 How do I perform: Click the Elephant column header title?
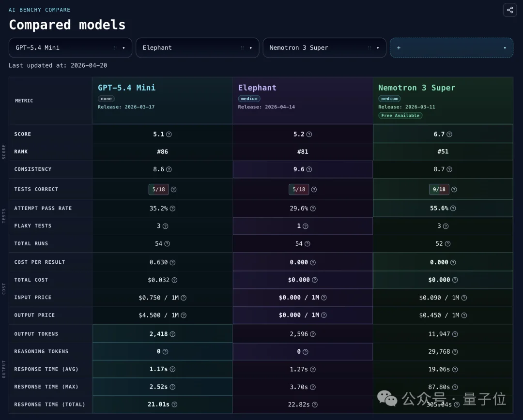tap(257, 88)
